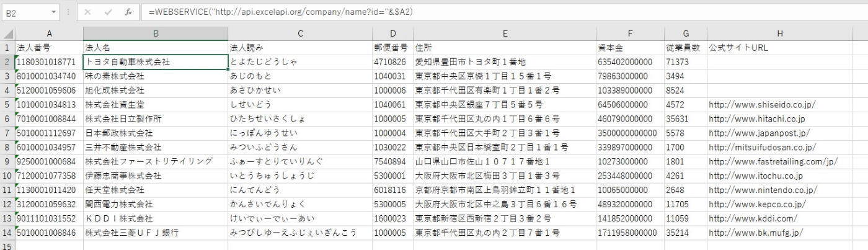868x250 pixels.
Task: Select column E header
Action: coord(505,33)
